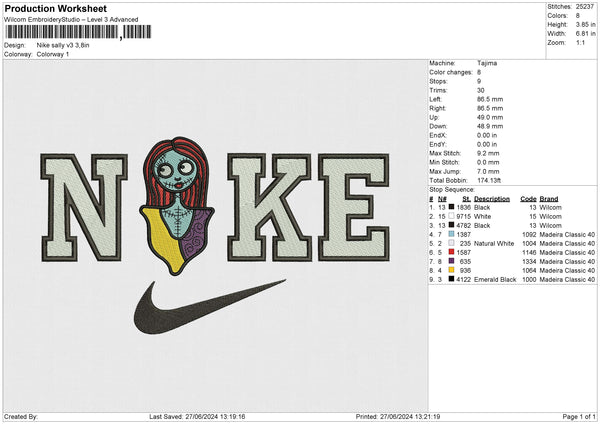This screenshot has height=424, width=600.
Task: Select the purple 635 thread swatch
Action: tap(452, 261)
